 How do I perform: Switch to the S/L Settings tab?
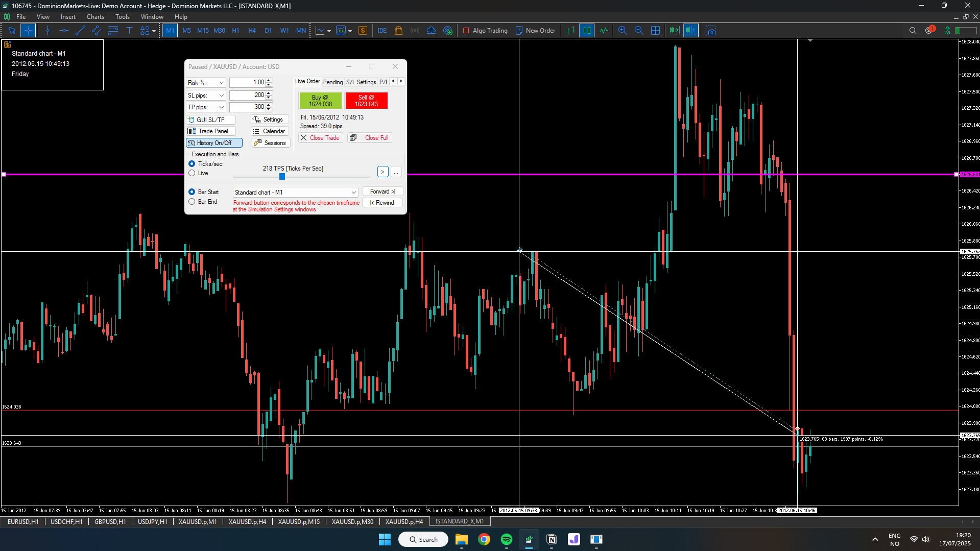tap(361, 82)
